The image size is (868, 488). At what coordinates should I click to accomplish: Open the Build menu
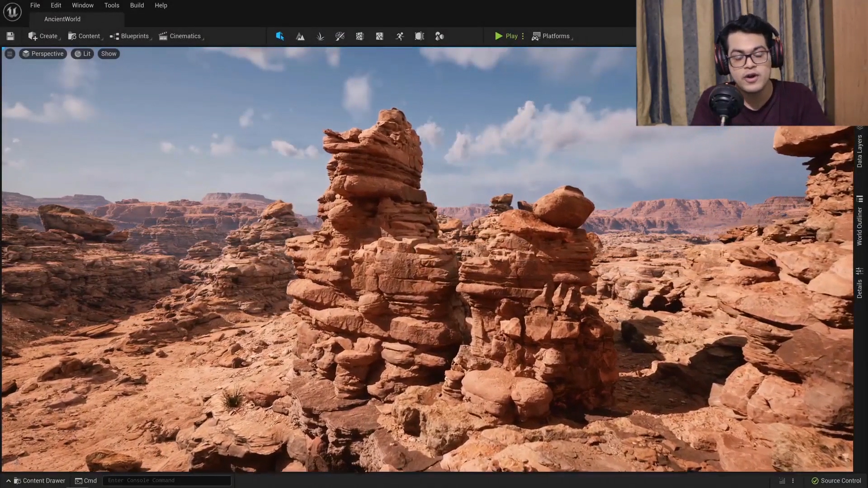point(137,5)
